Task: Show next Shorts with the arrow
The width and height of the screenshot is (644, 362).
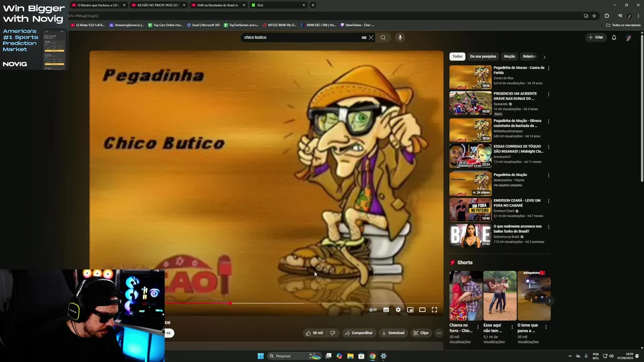Action: point(549,301)
